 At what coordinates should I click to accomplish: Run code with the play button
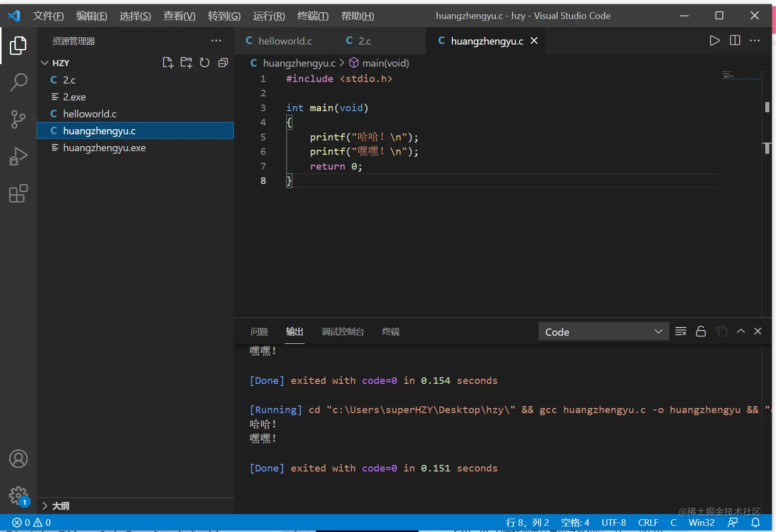pos(714,41)
